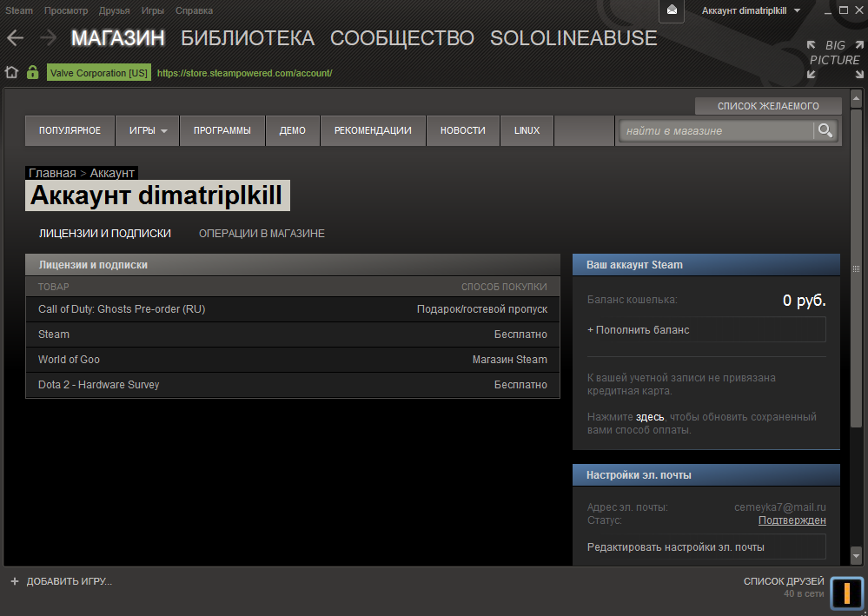Click the page scrollbar down arrow
Screen dimensions: 868x616
856,555
